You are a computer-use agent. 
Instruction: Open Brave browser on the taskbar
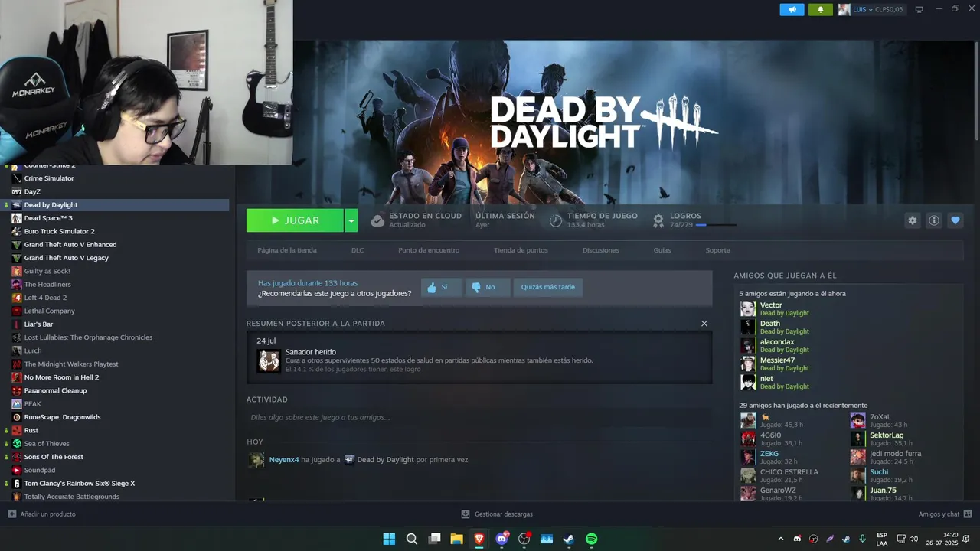[479, 539]
